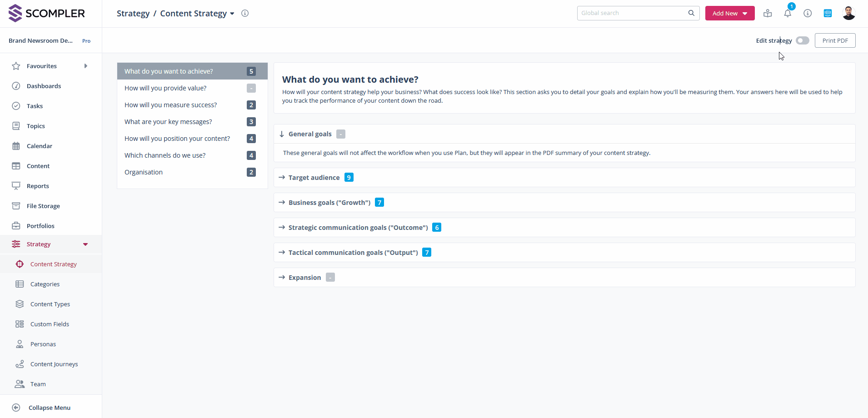Open the notifications bell icon
The width and height of the screenshot is (868, 418).
click(788, 13)
